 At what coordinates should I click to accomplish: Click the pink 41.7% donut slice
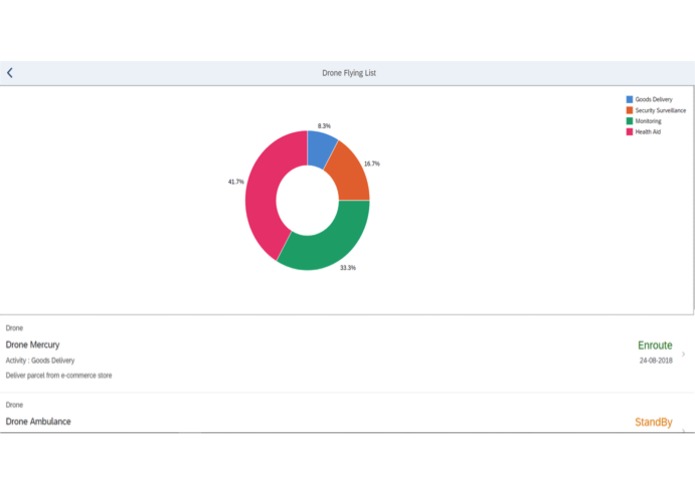tap(264, 195)
